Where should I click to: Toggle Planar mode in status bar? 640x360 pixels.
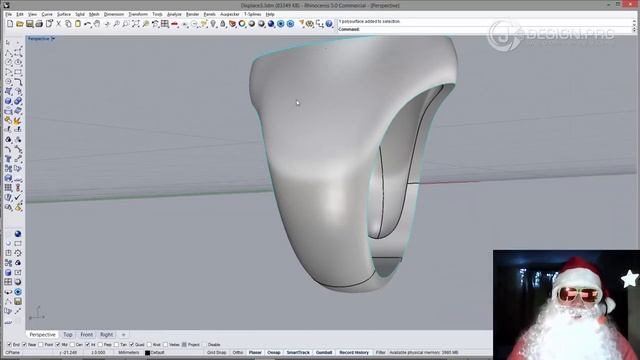[255, 353]
